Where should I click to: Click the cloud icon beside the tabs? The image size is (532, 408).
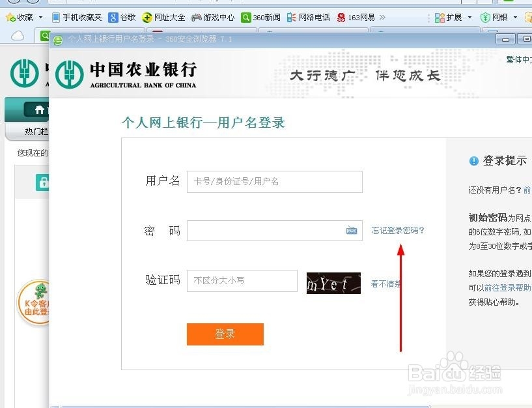pos(18,35)
